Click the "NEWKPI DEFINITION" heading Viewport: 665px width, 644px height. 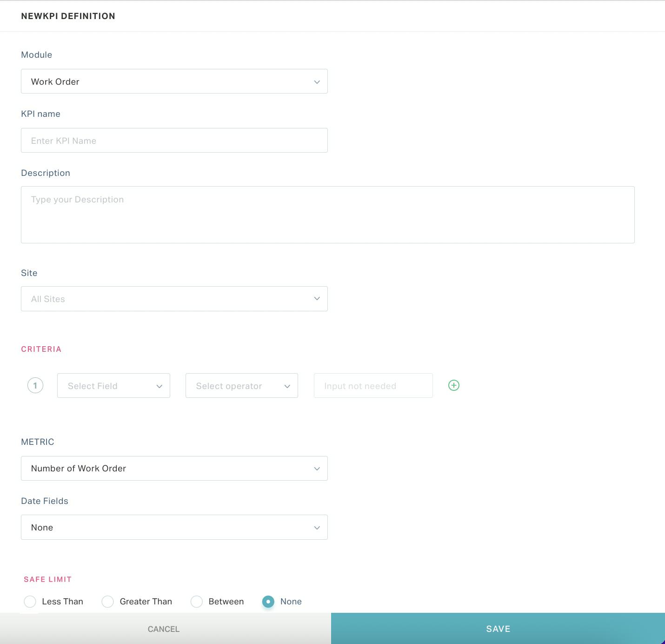tap(68, 16)
